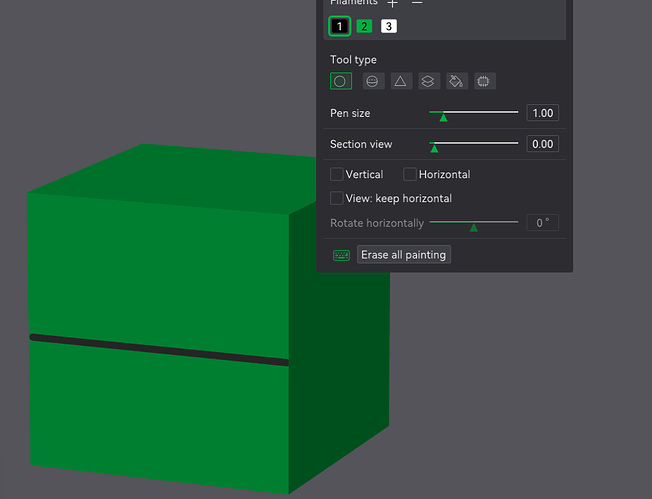
Task: Click the 'Tool type' label
Action: (353, 60)
